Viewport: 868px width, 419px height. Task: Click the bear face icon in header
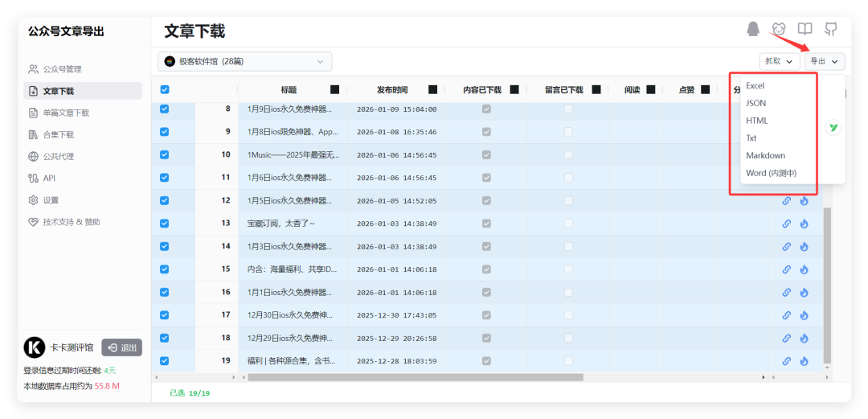tap(779, 29)
